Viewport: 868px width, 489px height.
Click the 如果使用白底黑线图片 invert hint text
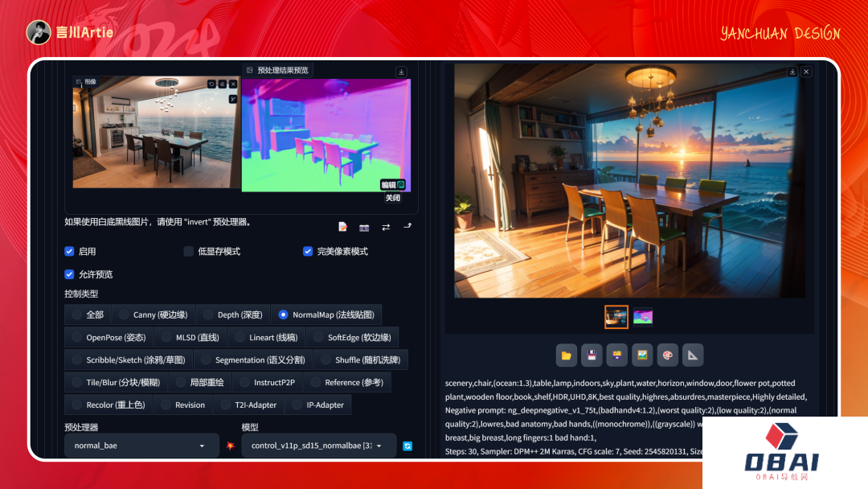[x=158, y=222]
